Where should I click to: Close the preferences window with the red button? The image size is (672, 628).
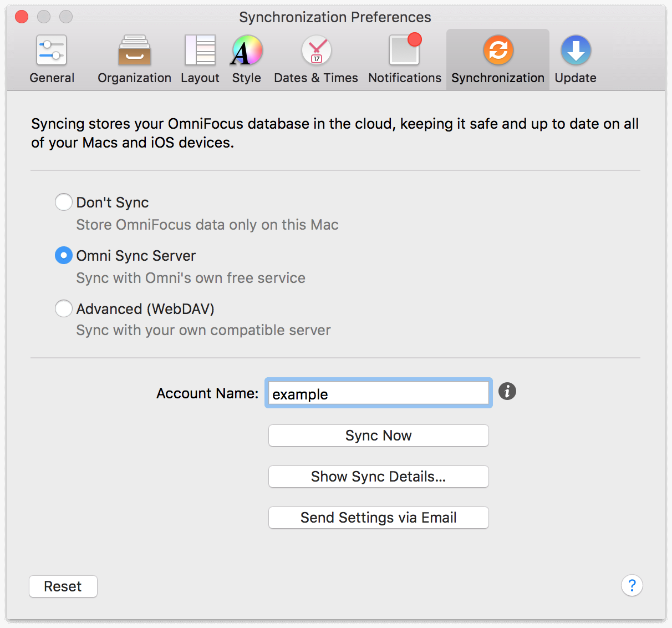coord(22,17)
